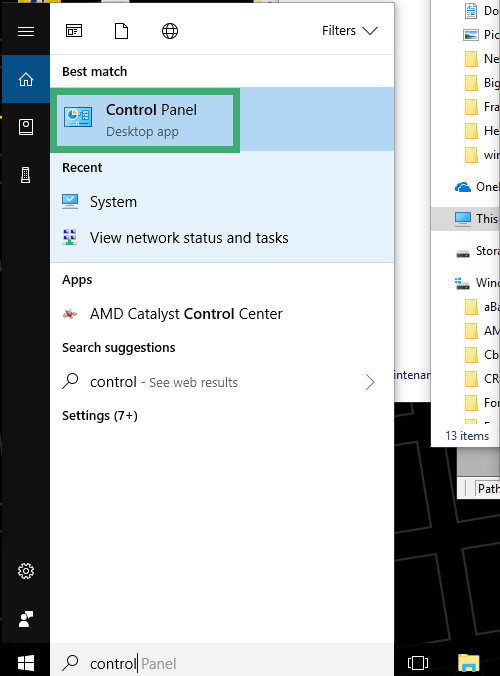
Task: Click the This PC monitor icon
Action: point(463,219)
